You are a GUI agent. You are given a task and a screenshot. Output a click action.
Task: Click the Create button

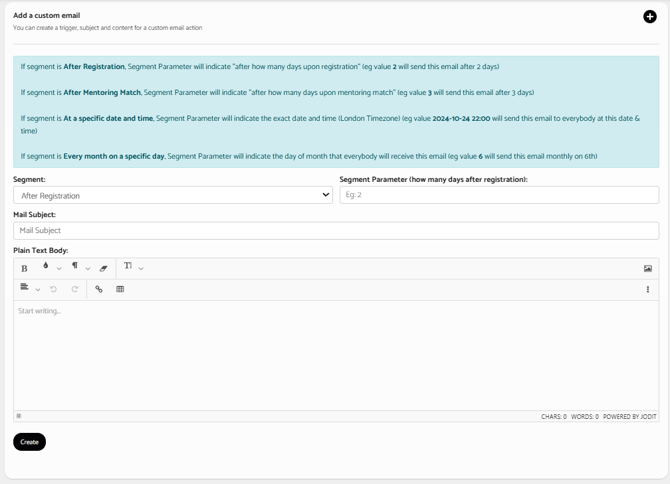click(29, 442)
